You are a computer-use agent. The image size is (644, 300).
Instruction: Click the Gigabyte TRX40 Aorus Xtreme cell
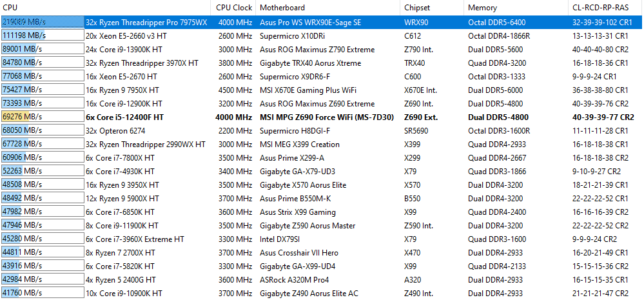click(311, 63)
